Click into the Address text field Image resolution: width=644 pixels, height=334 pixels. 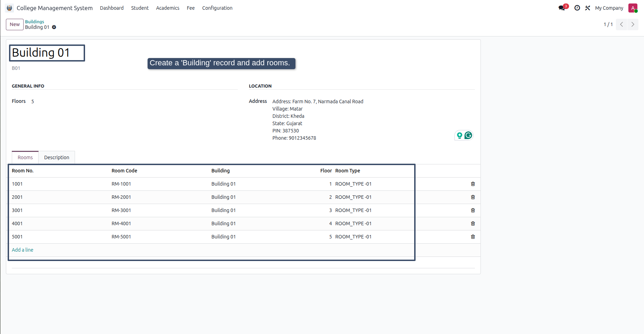pos(373,120)
